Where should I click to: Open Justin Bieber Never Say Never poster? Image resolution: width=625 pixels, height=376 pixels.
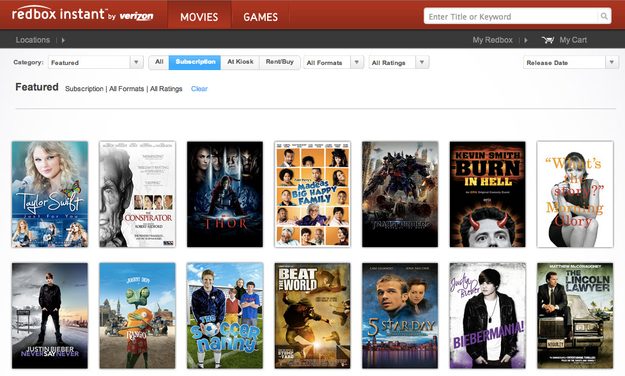(x=50, y=315)
